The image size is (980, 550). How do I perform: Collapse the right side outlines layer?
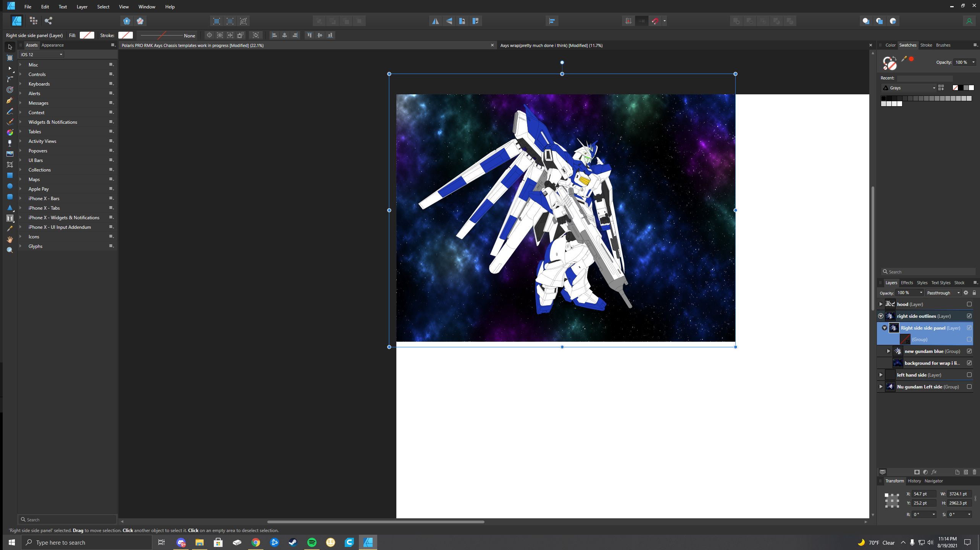[881, 316]
